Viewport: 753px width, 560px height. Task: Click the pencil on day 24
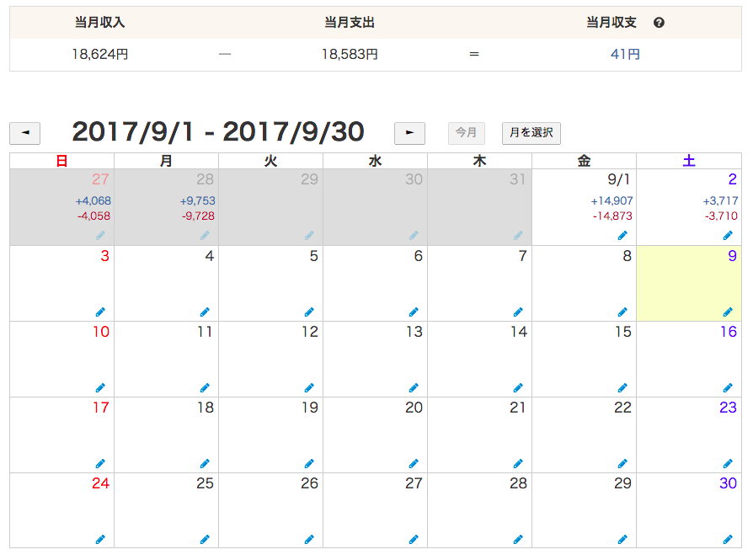(x=100, y=539)
